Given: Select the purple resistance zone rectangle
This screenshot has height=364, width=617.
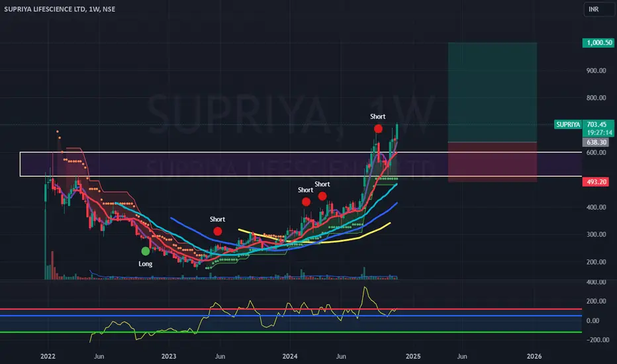Looking at the screenshot, I should (301, 164).
